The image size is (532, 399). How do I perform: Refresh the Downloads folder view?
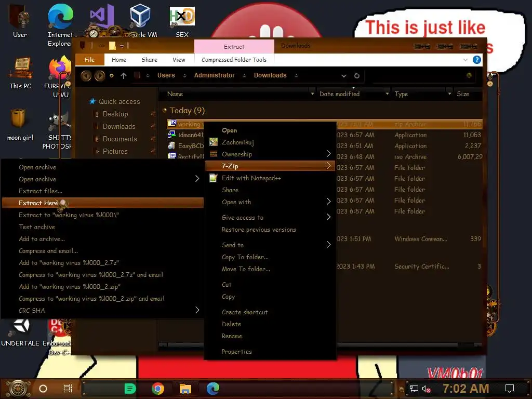coord(356,75)
